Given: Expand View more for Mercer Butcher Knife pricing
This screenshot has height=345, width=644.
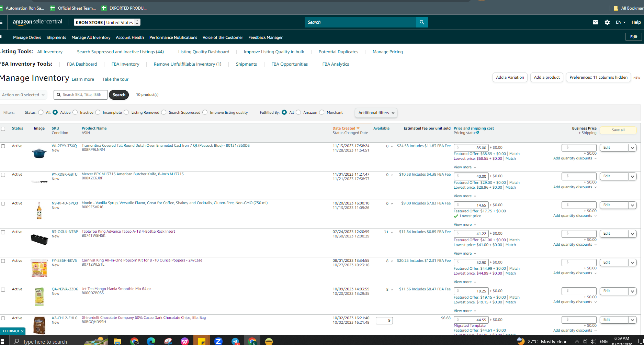Looking at the screenshot, I should [465, 196].
